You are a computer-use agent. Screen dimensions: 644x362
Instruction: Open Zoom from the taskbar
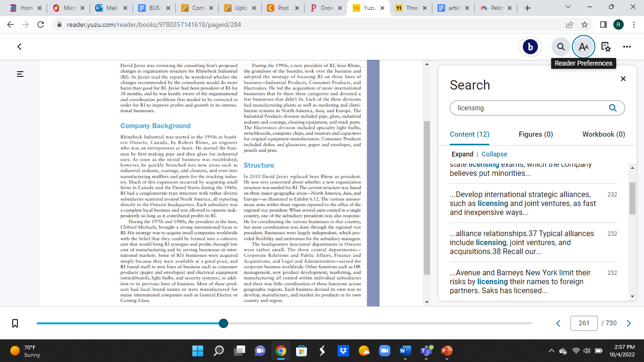point(385,351)
